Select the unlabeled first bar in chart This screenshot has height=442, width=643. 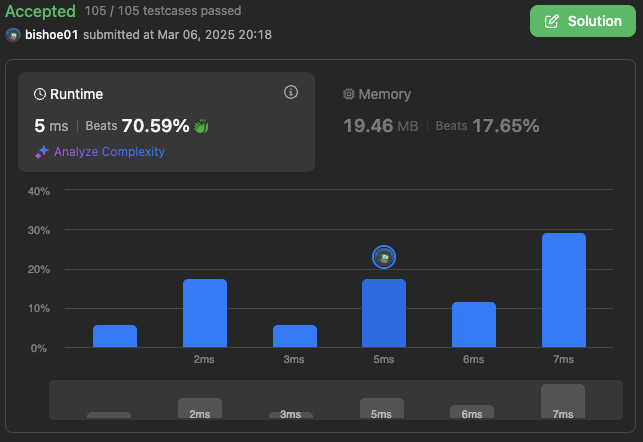[x=115, y=336]
